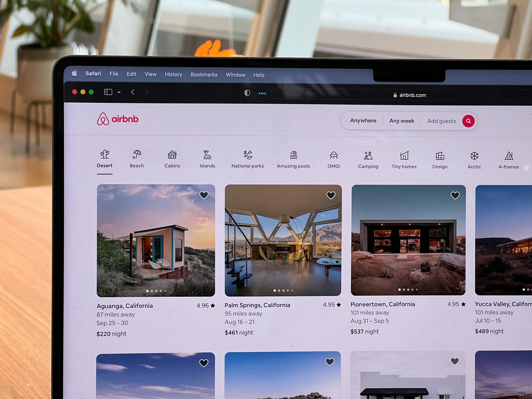The height and width of the screenshot is (399, 532).
Task: Open the Anywhere destination dropdown
Action: click(x=363, y=121)
